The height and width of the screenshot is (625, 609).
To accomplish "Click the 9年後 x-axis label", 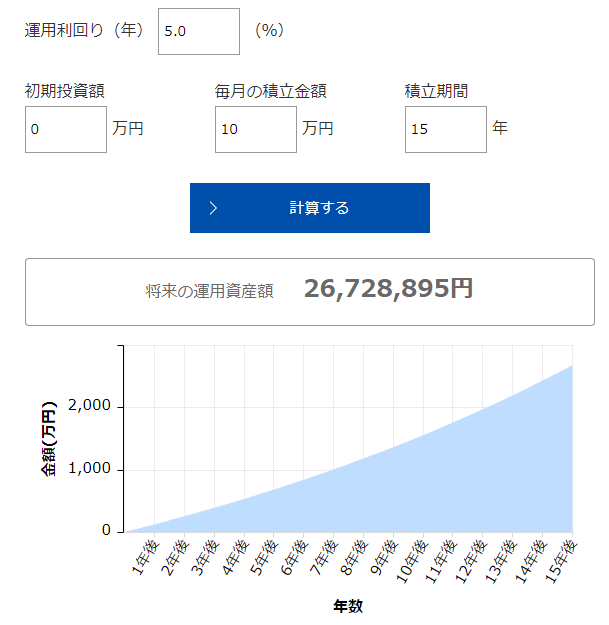I will click(x=384, y=558).
